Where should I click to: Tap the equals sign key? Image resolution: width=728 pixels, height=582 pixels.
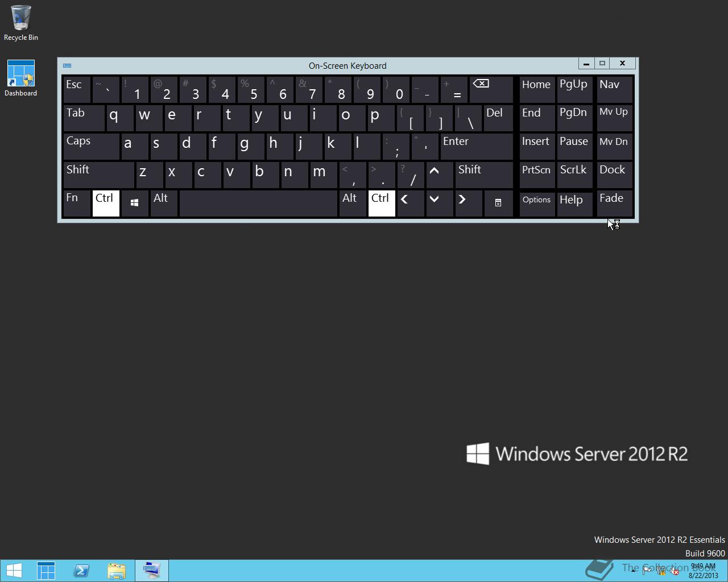pos(454,89)
